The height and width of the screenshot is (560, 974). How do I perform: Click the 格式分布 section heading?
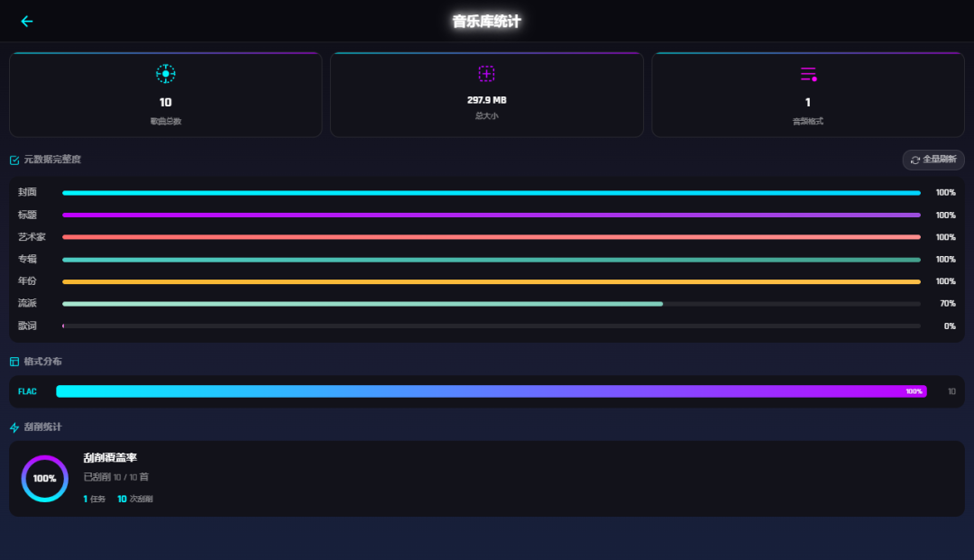43,362
